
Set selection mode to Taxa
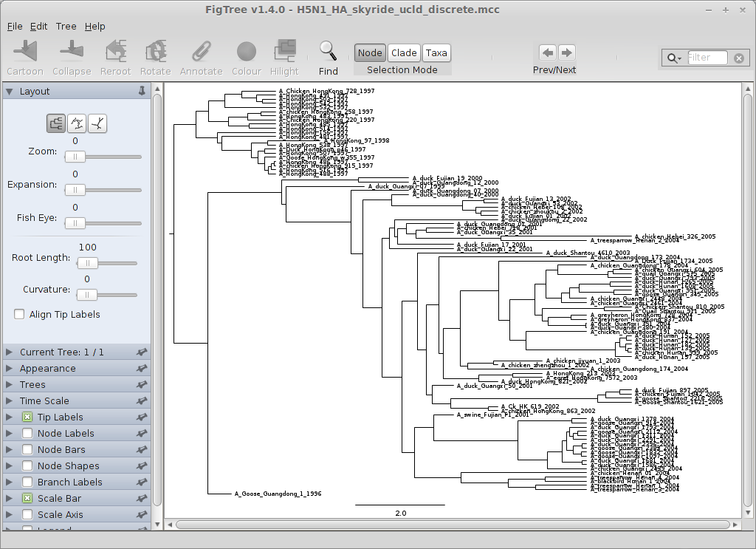click(436, 52)
